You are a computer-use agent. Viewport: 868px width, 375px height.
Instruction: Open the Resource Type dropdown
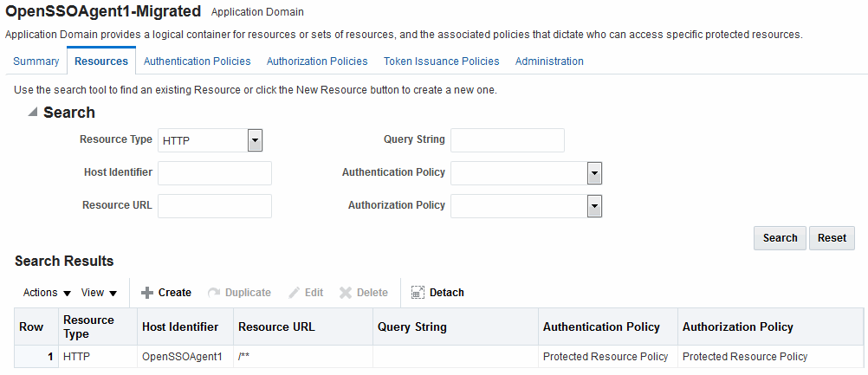[255, 140]
